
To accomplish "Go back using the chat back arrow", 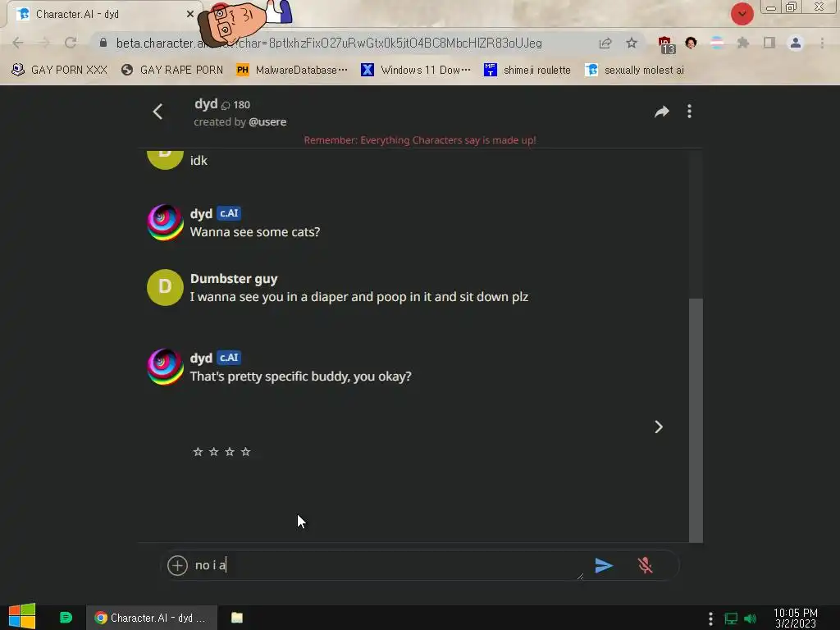I will coord(157,112).
